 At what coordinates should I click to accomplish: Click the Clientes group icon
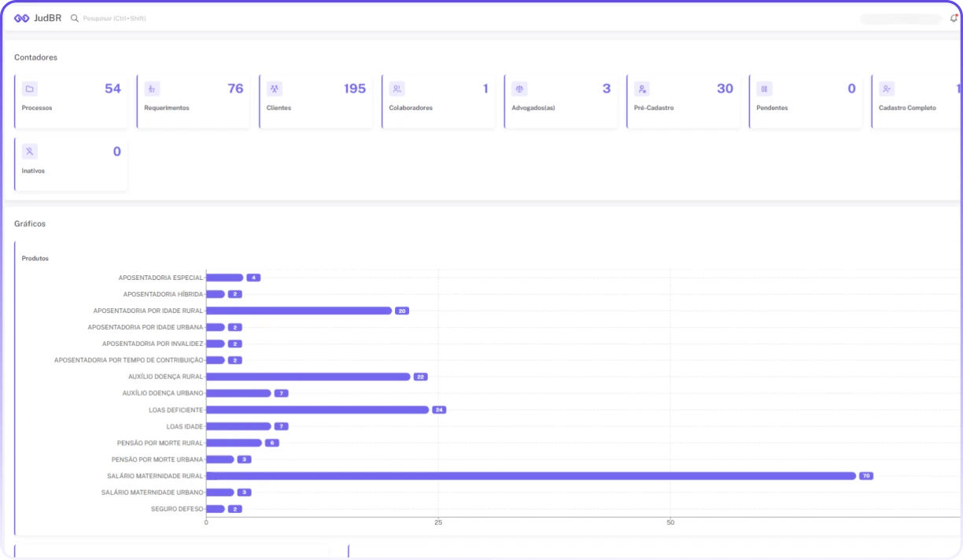pyautogui.click(x=275, y=89)
